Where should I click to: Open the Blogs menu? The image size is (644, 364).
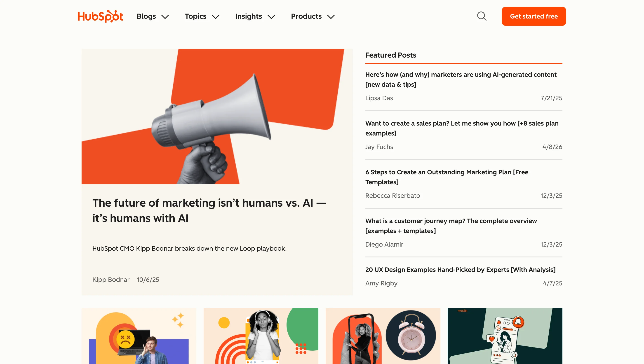[x=146, y=16]
